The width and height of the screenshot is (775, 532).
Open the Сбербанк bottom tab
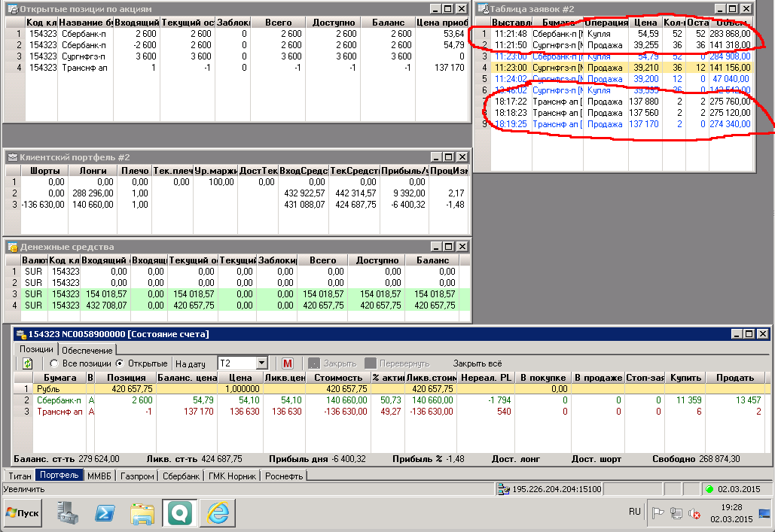(x=181, y=476)
